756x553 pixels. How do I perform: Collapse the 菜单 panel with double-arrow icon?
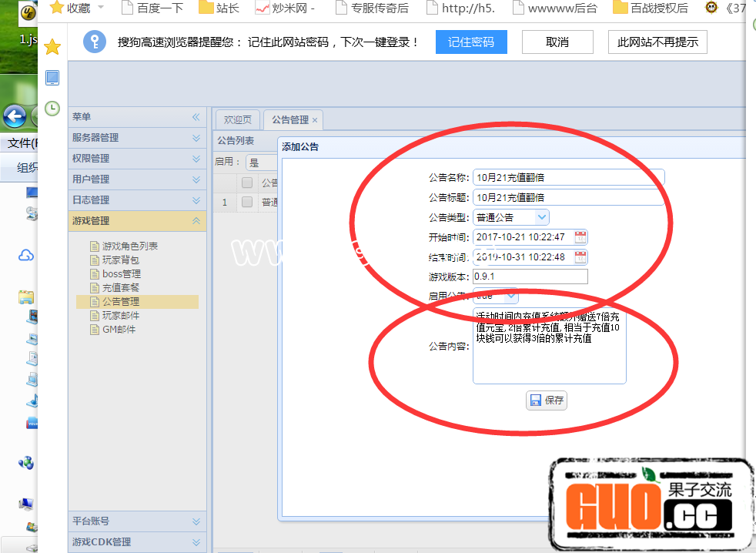click(x=196, y=117)
